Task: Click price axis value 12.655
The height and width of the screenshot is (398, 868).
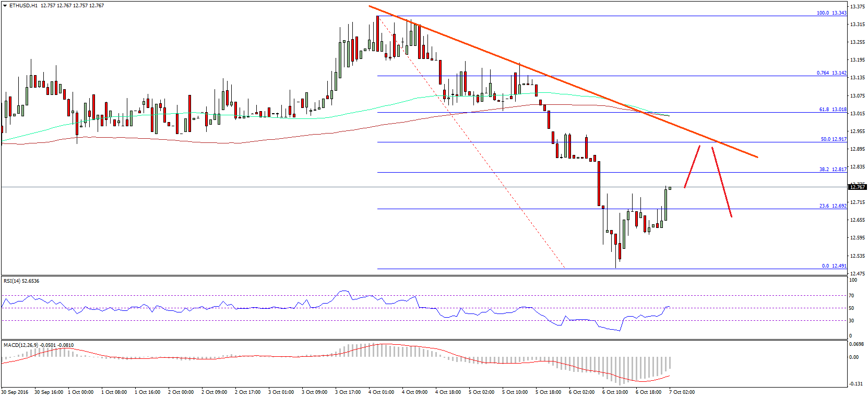Action: 857,220
